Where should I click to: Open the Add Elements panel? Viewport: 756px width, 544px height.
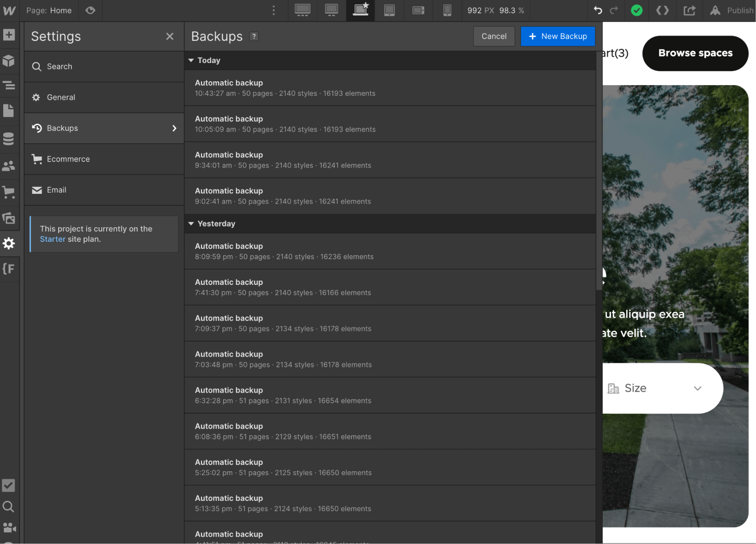(9, 35)
